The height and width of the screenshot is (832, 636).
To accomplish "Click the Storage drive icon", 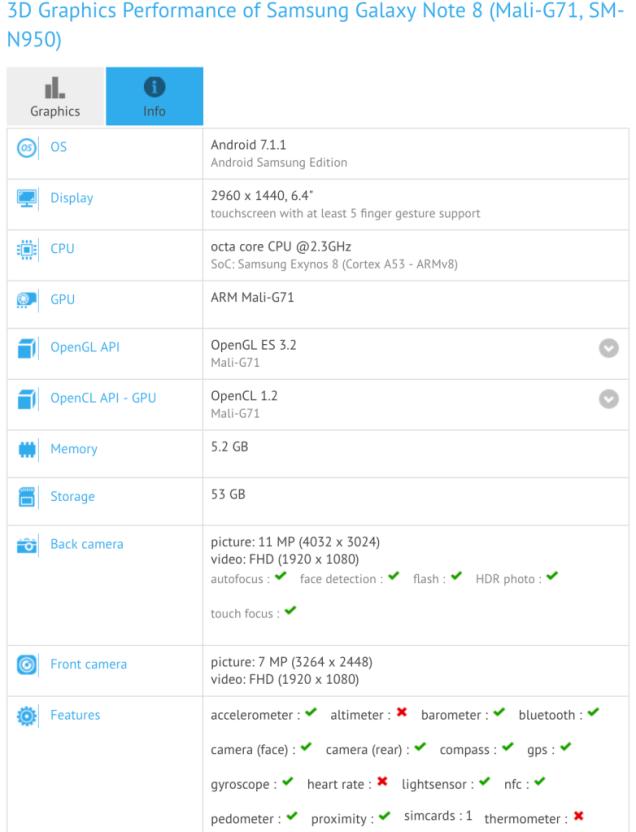I will pos(27,497).
